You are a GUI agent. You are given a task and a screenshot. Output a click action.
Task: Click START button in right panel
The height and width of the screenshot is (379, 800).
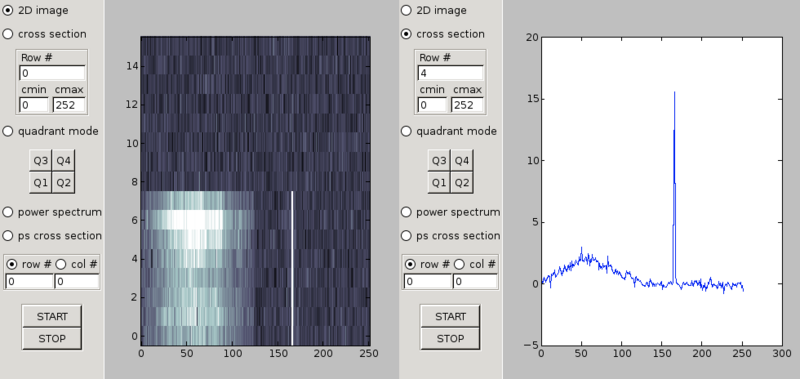point(450,316)
